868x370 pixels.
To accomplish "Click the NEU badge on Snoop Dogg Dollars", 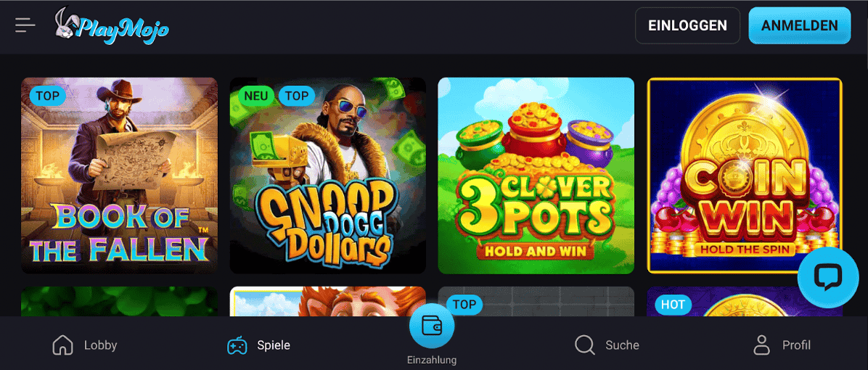I will tap(256, 96).
